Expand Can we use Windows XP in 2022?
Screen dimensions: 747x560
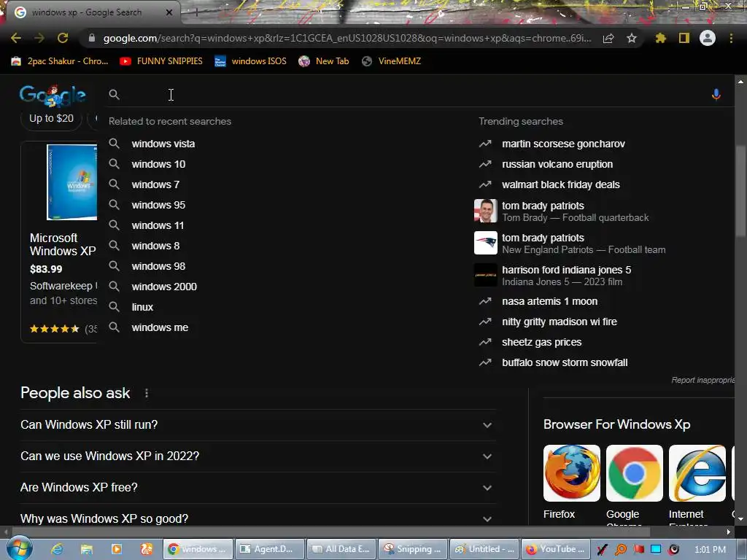click(x=257, y=456)
